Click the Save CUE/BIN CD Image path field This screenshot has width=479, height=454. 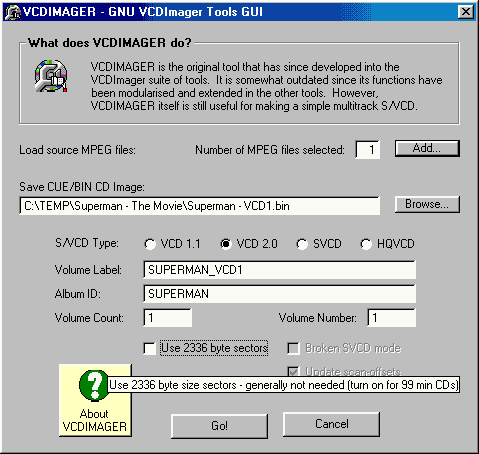(199, 206)
